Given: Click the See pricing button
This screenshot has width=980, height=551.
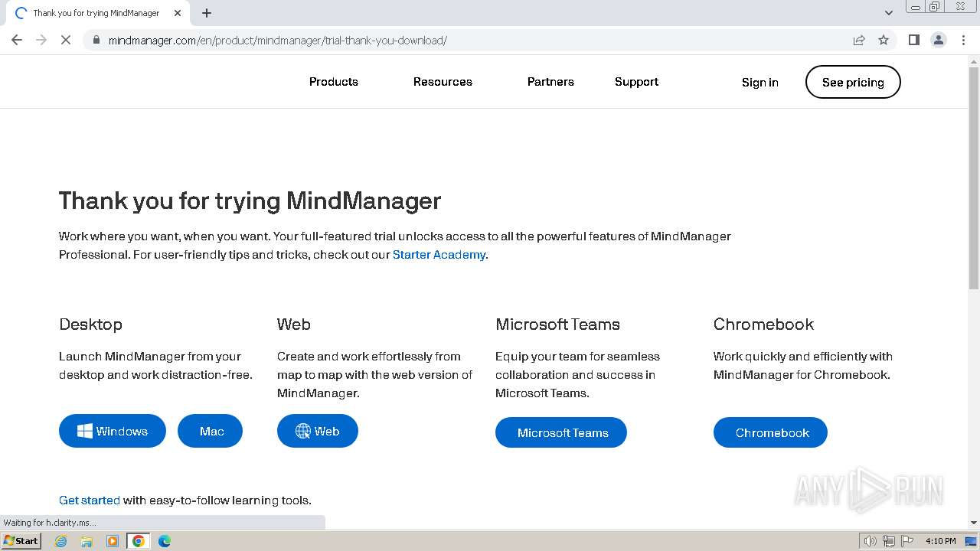Looking at the screenshot, I should (853, 82).
